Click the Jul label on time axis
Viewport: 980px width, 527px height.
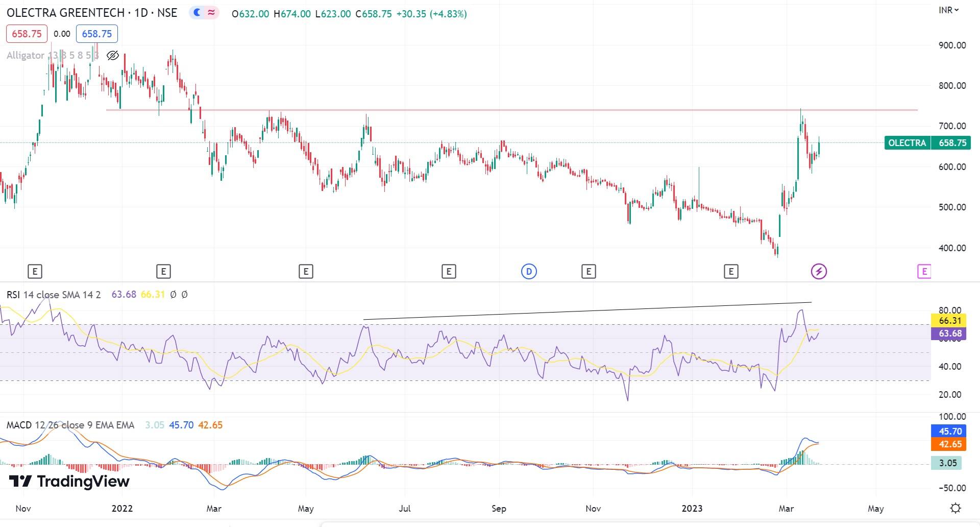click(405, 508)
